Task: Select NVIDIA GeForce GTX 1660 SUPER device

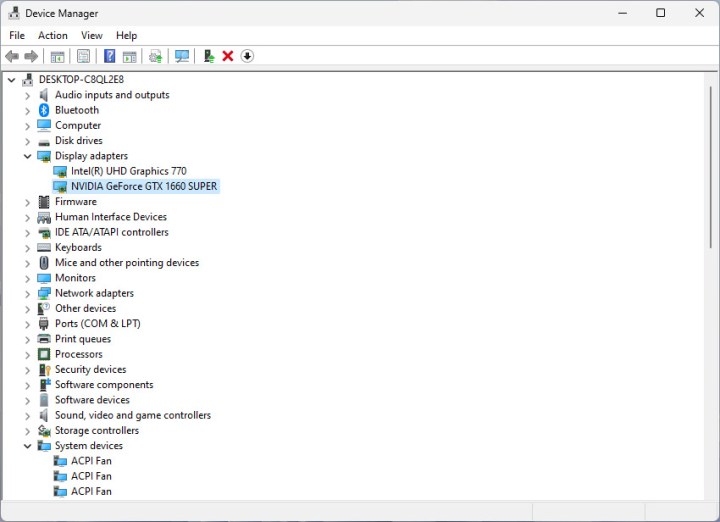Action: 143,186
